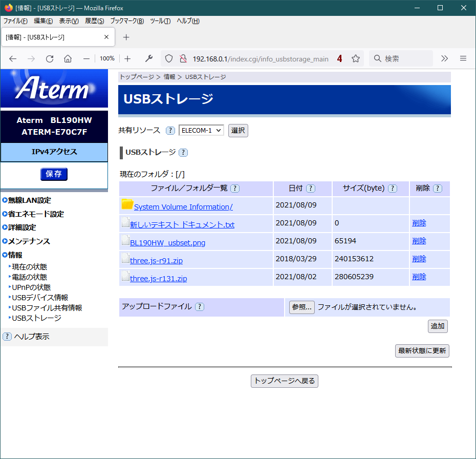Download three.js-r131.zip link
Viewport: 476px width, 459px height.
click(159, 279)
